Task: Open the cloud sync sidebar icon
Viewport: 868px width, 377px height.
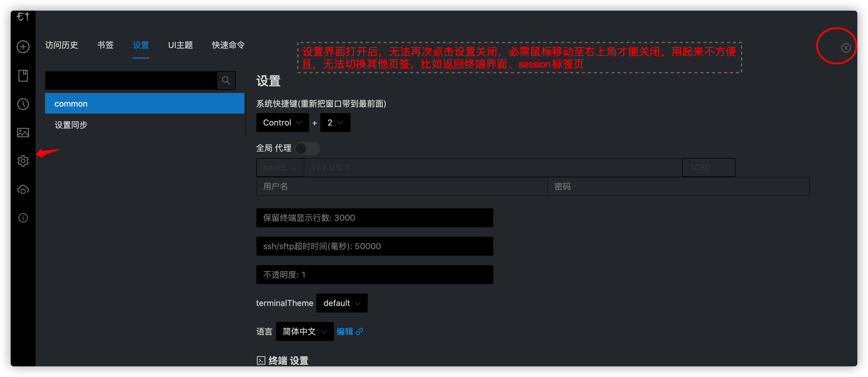Action: click(23, 190)
